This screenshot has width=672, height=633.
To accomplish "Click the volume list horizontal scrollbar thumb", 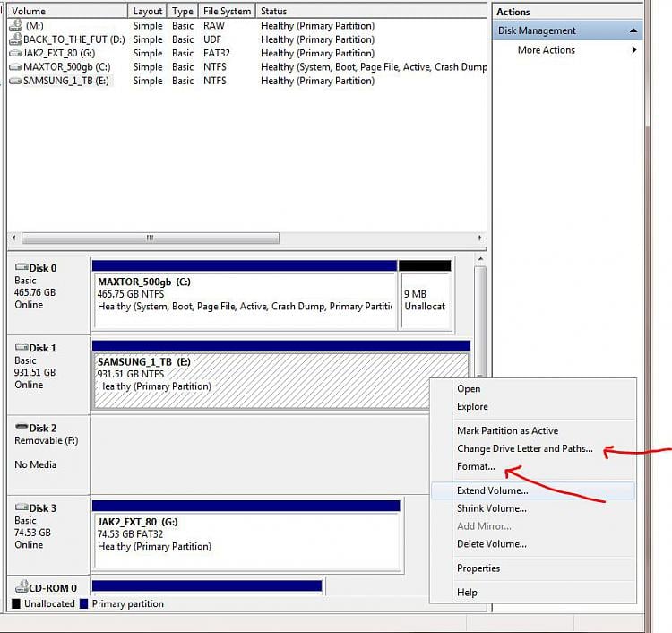I will tap(151, 238).
